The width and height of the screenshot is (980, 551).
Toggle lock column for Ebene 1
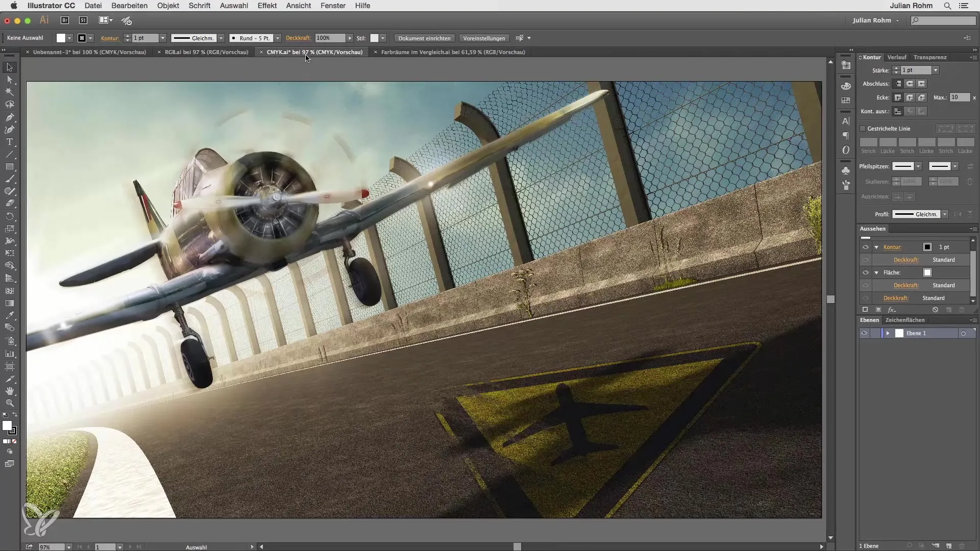(876, 333)
